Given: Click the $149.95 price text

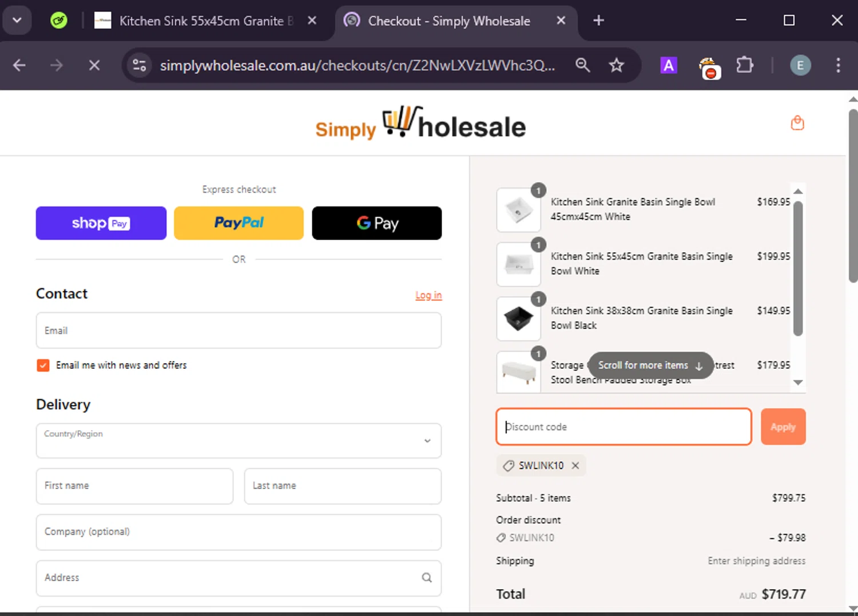Looking at the screenshot, I should pos(773,311).
